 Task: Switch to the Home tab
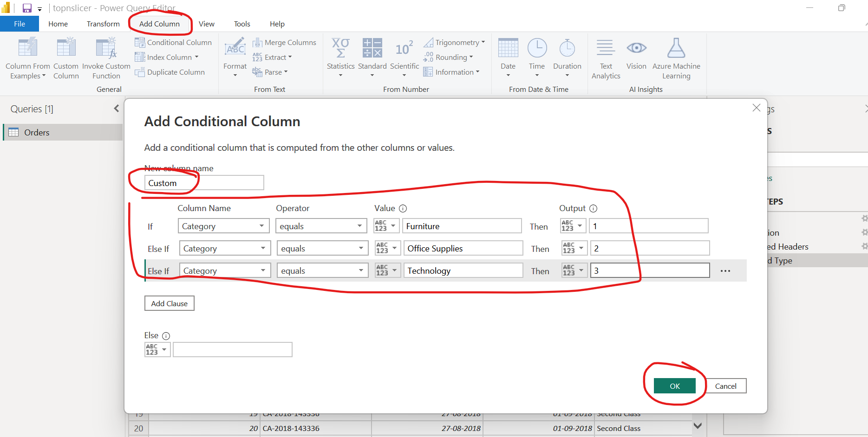pyautogui.click(x=58, y=24)
